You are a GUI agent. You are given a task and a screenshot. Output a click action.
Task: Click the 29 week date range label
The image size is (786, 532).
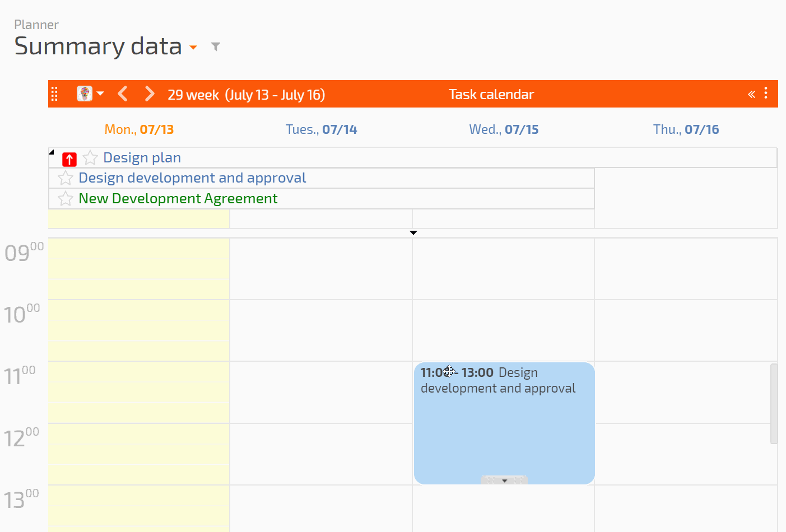point(247,95)
